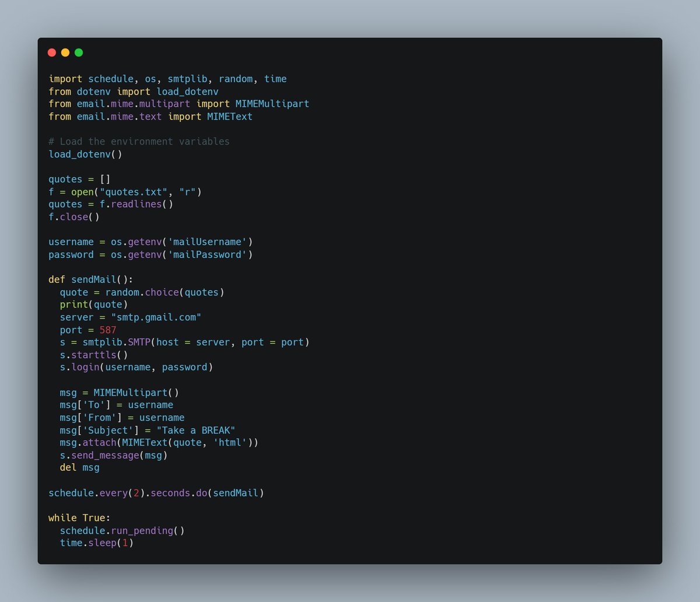Click the time.sleep(1) call

96,542
